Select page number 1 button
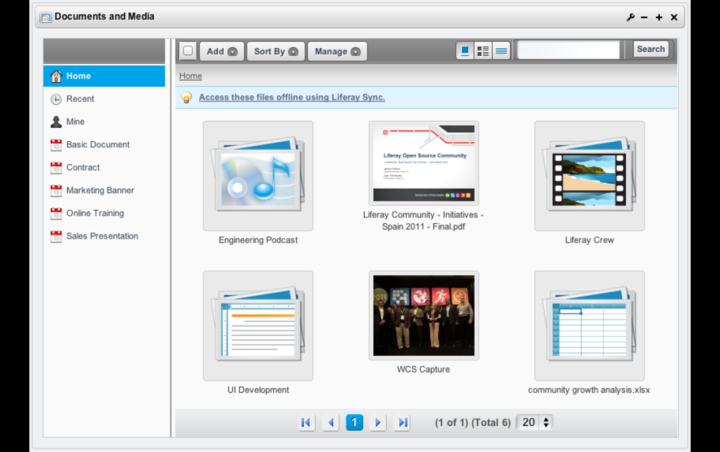This screenshot has height=452, width=720. (x=354, y=422)
